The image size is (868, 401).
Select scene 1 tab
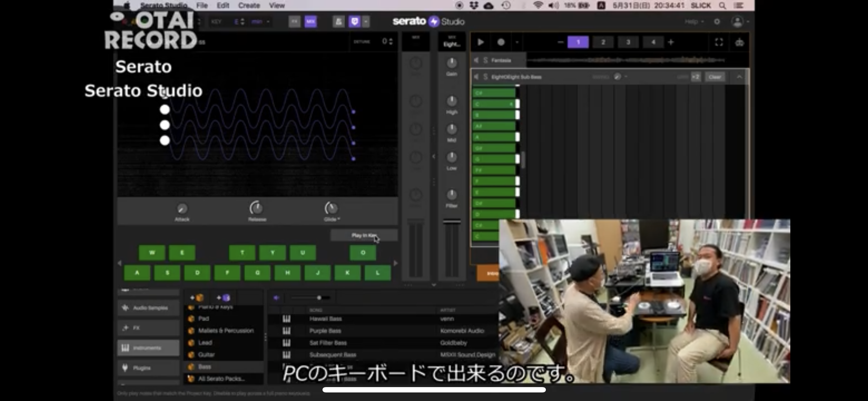(578, 42)
